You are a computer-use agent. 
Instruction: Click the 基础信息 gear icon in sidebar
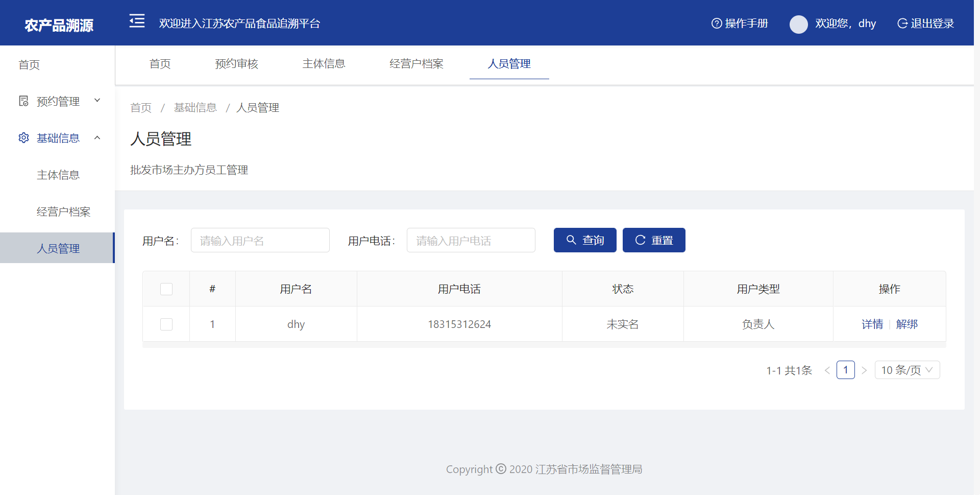[x=23, y=138]
